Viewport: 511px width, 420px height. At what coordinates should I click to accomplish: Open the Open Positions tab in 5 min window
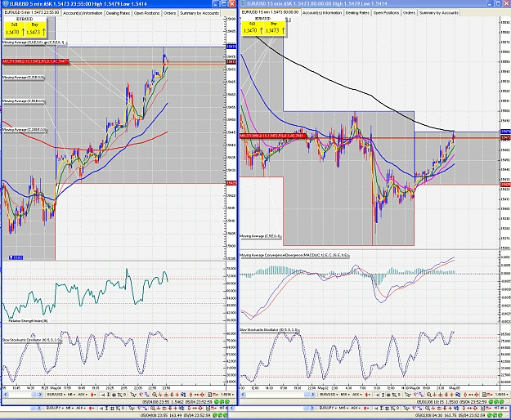[146, 13]
